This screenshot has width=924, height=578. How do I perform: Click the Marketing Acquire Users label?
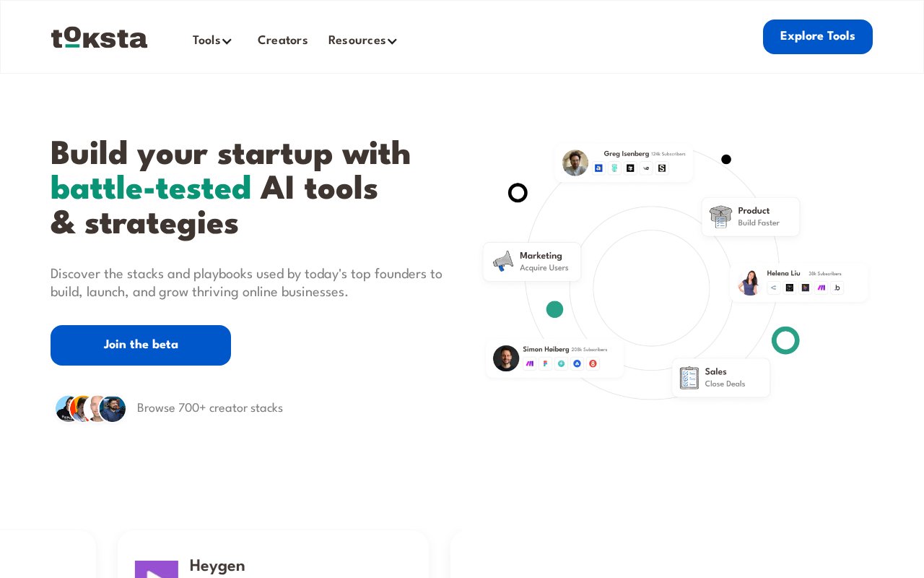click(544, 262)
